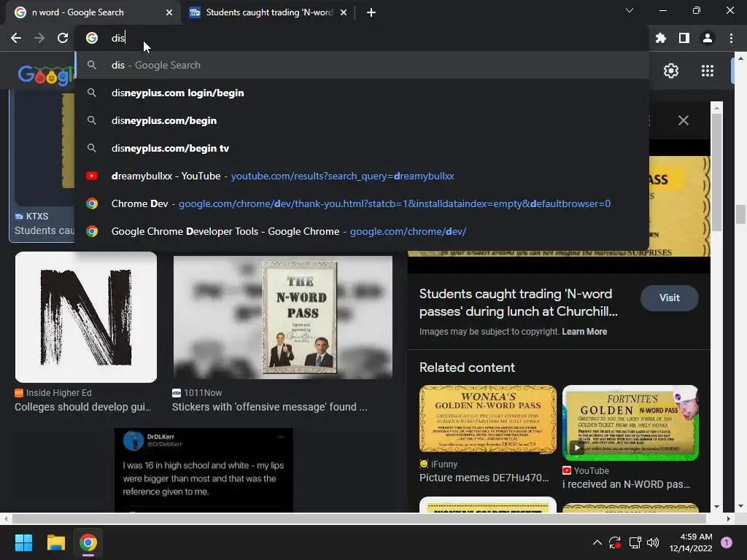The width and height of the screenshot is (747, 560).
Task: Go back with the browser back arrow
Action: [x=16, y=38]
